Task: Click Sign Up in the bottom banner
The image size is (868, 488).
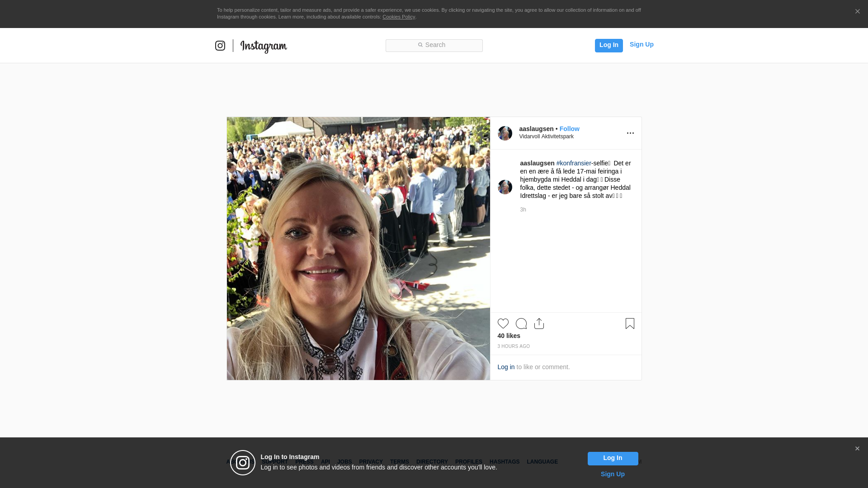Action: pyautogui.click(x=613, y=474)
